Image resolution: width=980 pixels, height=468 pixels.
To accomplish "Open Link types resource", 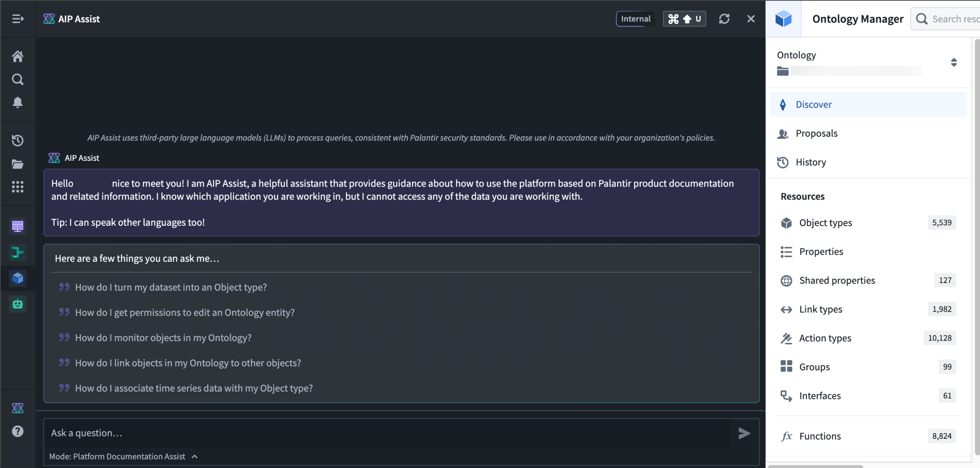I will pos(868,309).
